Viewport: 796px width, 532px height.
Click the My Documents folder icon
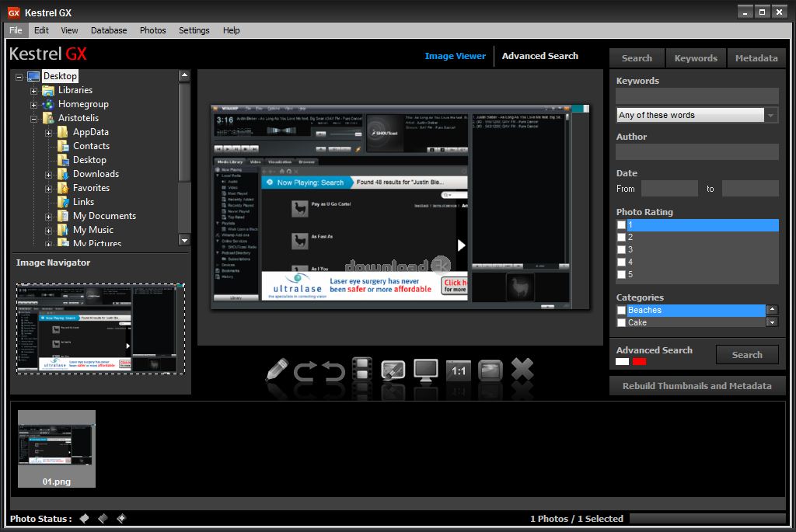[63, 216]
